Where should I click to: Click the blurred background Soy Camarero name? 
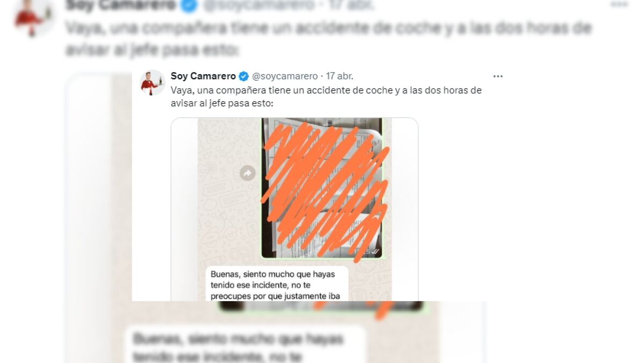click(x=120, y=5)
